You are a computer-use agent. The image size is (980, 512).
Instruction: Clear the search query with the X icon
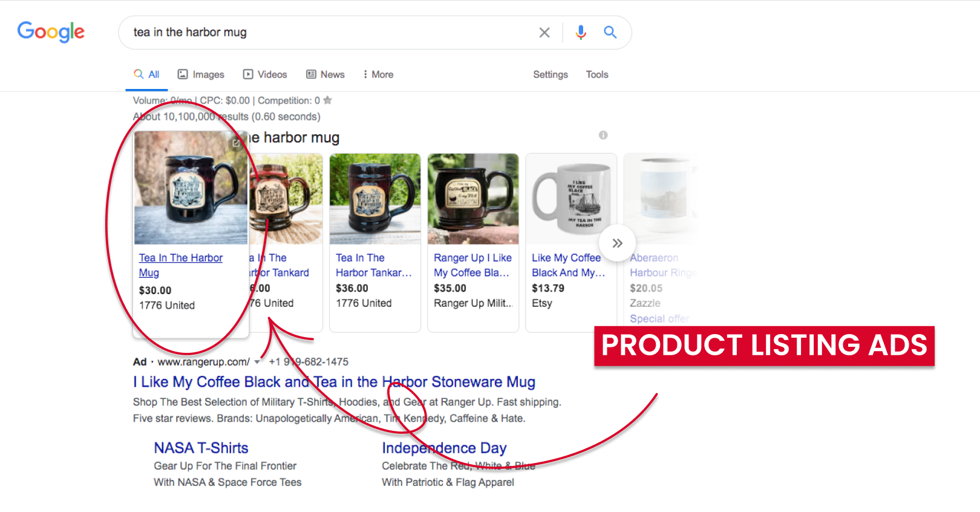point(544,32)
